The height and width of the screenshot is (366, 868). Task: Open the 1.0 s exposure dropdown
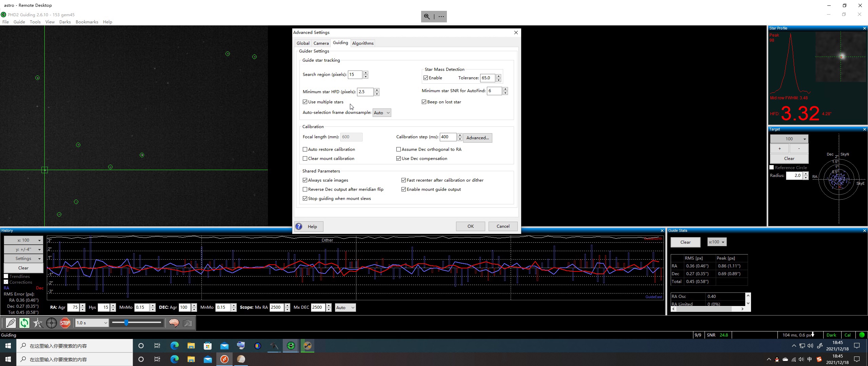(x=92, y=323)
